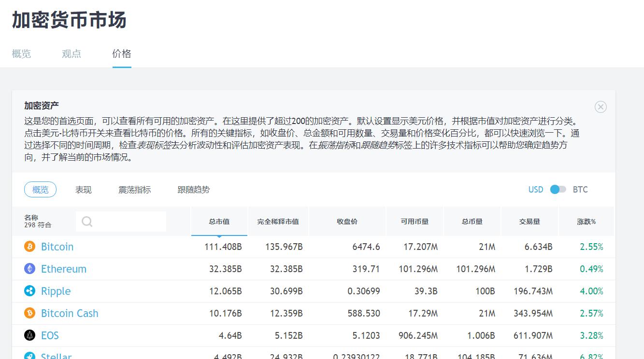Select the 表现 filter tab
Image resolution: width=644 pixels, height=359 pixels.
[83, 190]
